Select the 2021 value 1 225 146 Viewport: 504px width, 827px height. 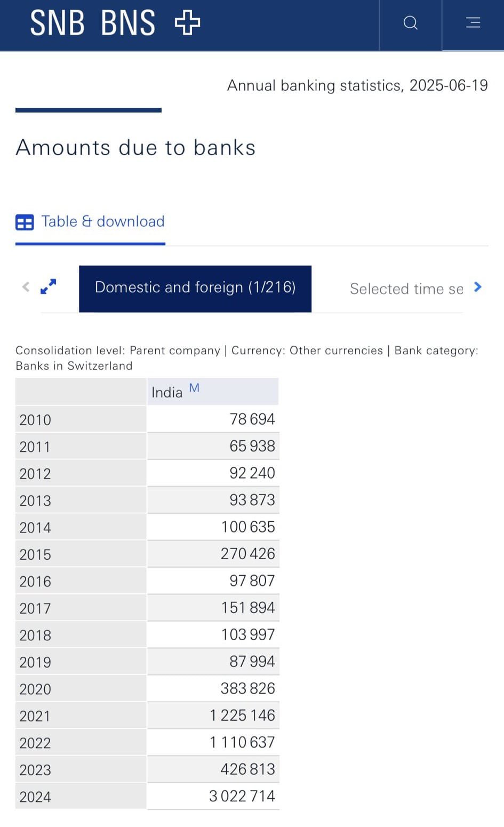(x=243, y=715)
